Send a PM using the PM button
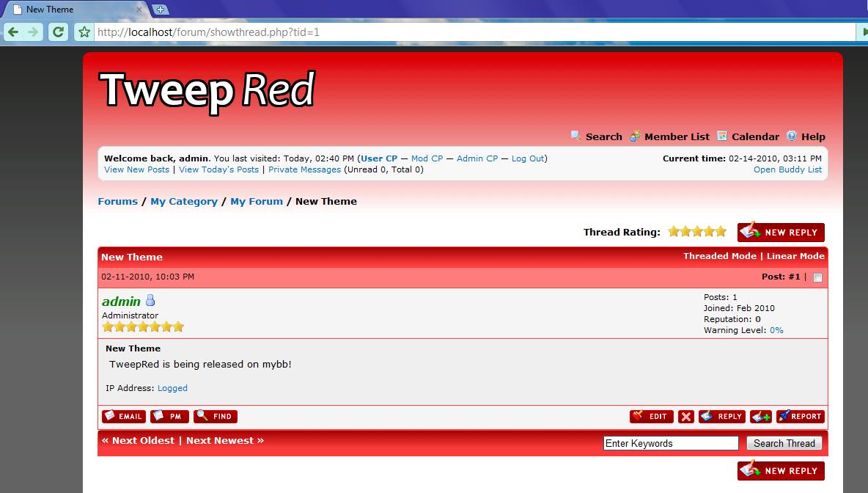 click(x=169, y=416)
